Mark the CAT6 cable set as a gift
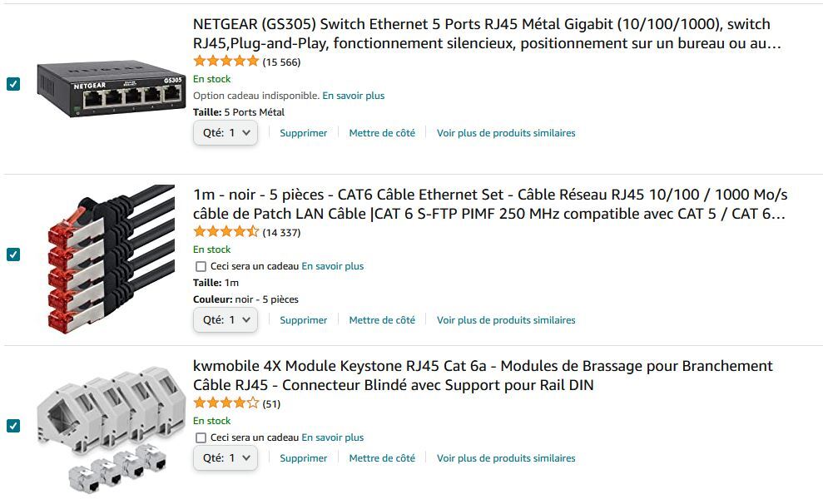The width and height of the screenshot is (823, 504). point(201,266)
